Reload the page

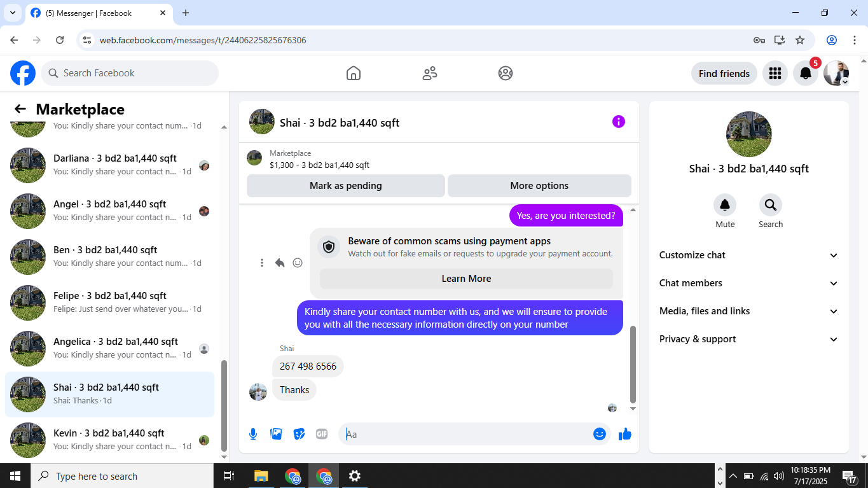pyautogui.click(x=60, y=40)
